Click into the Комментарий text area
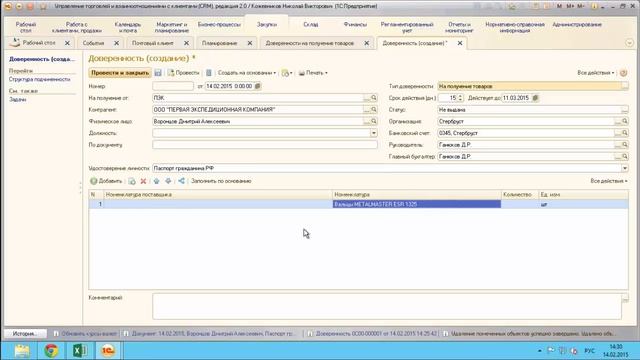Viewport: 640px width, 360px height. [x=387, y=306]
